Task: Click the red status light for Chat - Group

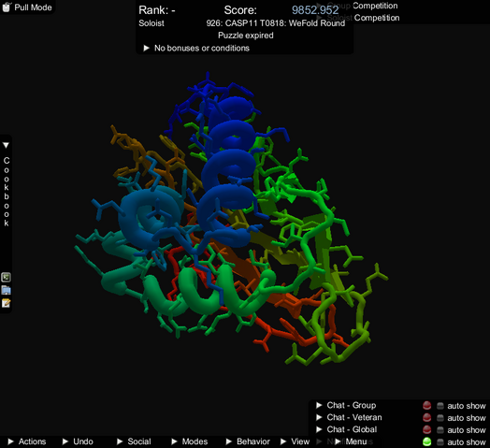Action: coord(426,406)
